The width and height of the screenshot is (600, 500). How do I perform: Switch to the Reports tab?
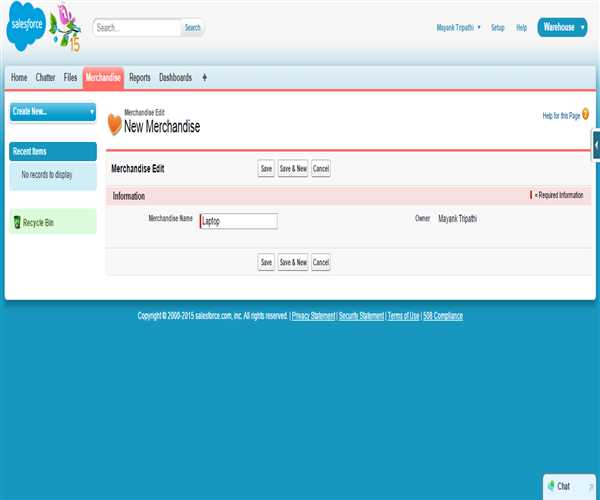pyautogui.click(x=140, y=77)
